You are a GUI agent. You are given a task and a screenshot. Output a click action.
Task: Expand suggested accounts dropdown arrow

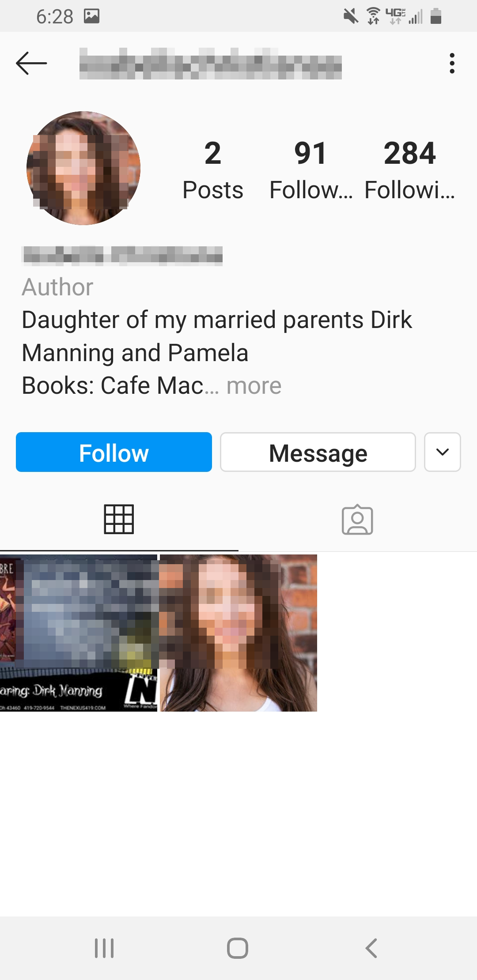[442, 452]
